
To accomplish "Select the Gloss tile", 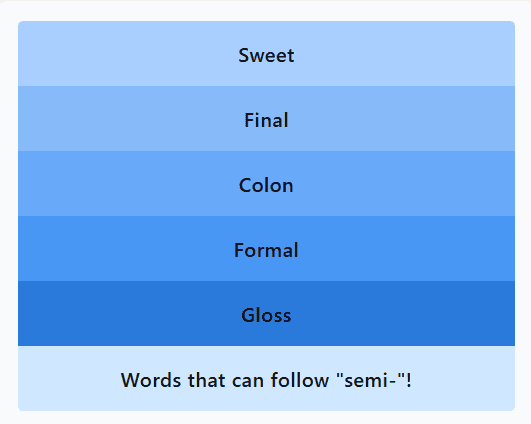I will pos(266,314).
